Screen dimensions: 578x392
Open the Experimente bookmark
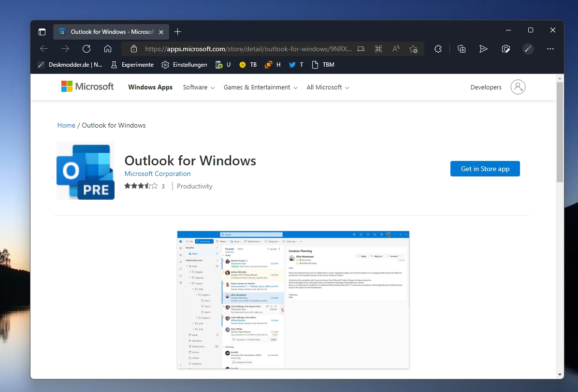132,65
